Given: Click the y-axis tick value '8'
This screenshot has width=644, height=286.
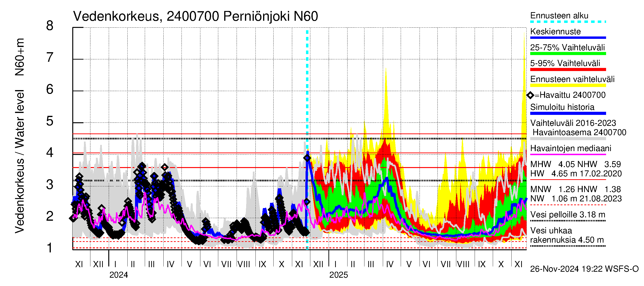Looking at the screenshot, I should point(50,26).
